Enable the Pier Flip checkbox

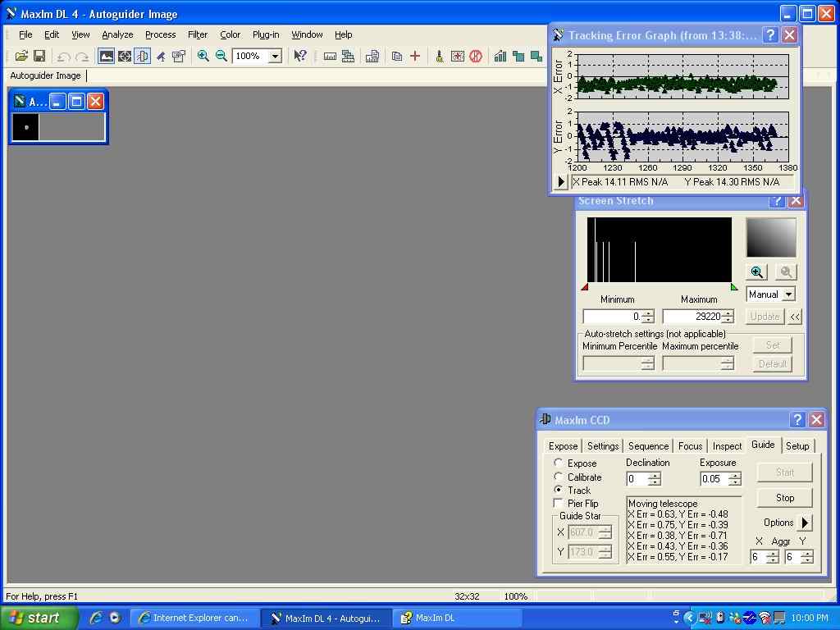coord(558,503)
